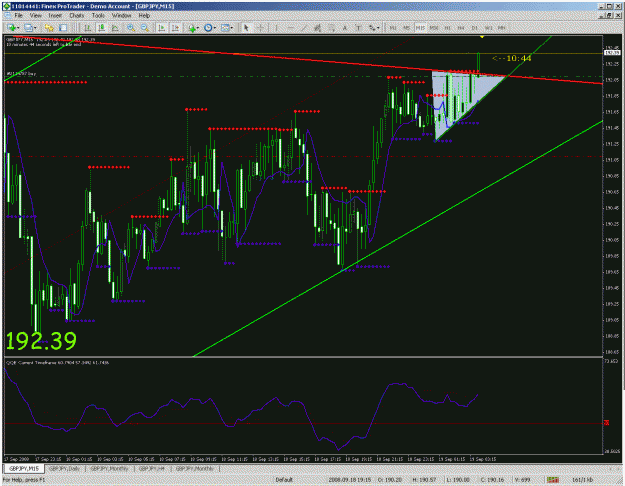Viewport: 625px width, 486px height.
Task: Switch chart to Line Chart type
Action: [115, 28]
